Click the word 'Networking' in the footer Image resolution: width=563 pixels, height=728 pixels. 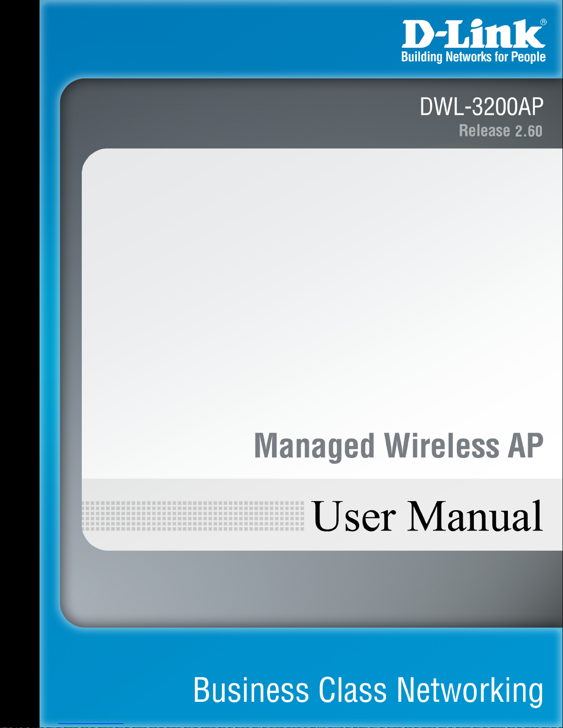470,691
